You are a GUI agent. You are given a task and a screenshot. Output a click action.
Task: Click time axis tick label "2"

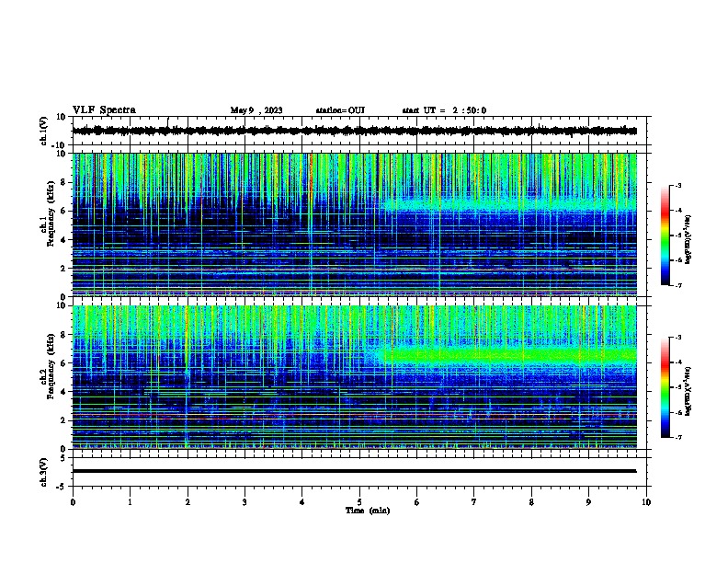(188, 502)
